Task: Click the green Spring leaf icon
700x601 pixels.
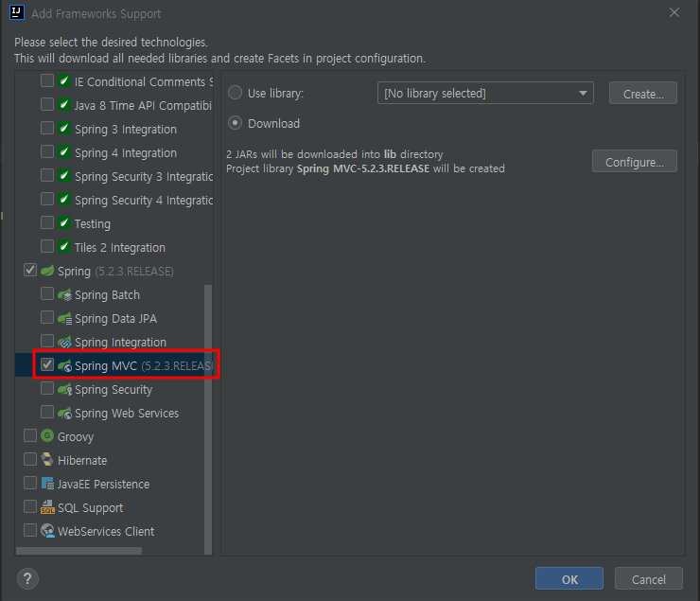Action: coord(47,271)
